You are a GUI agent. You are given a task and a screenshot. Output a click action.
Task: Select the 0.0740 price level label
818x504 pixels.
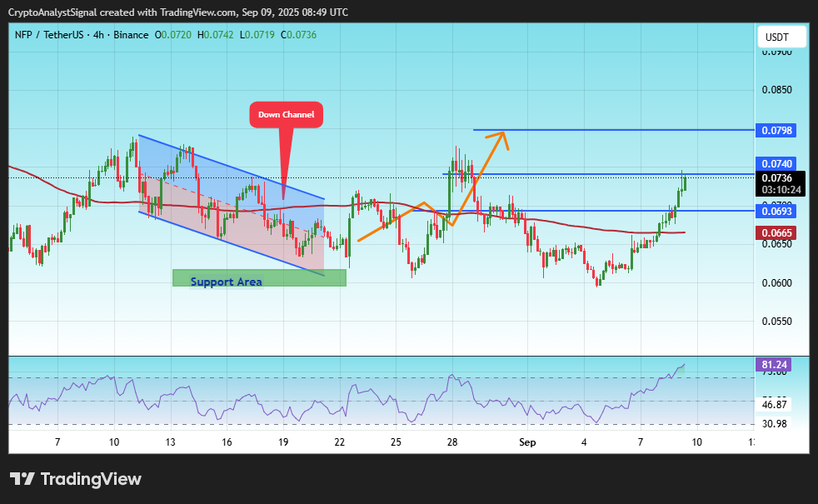click(x=776, y=164)
